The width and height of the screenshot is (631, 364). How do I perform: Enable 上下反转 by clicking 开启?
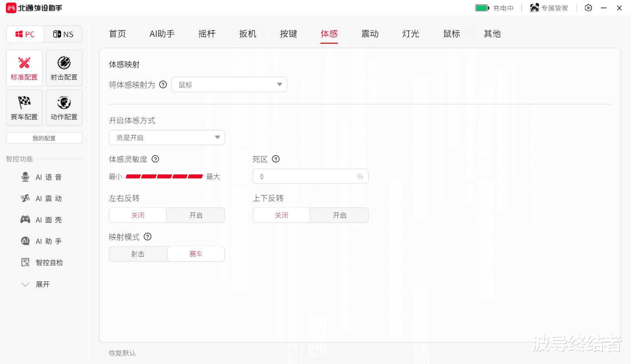click(x=339, y=215)
